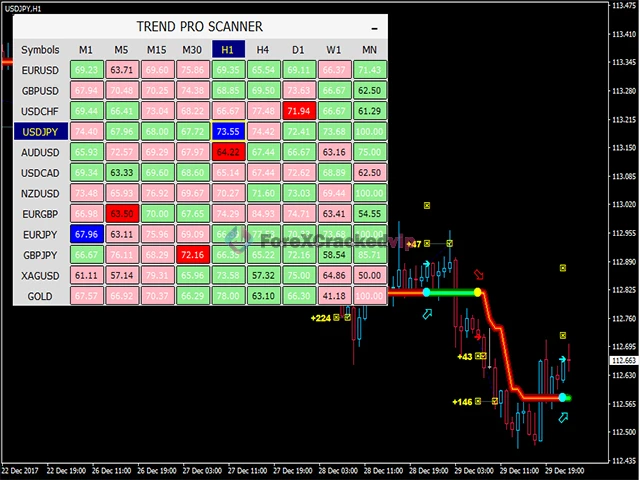Viewport: 640px width, 480px height.
Task: Click the +47 profit marker on chart
Action: (x=416, y=243)
